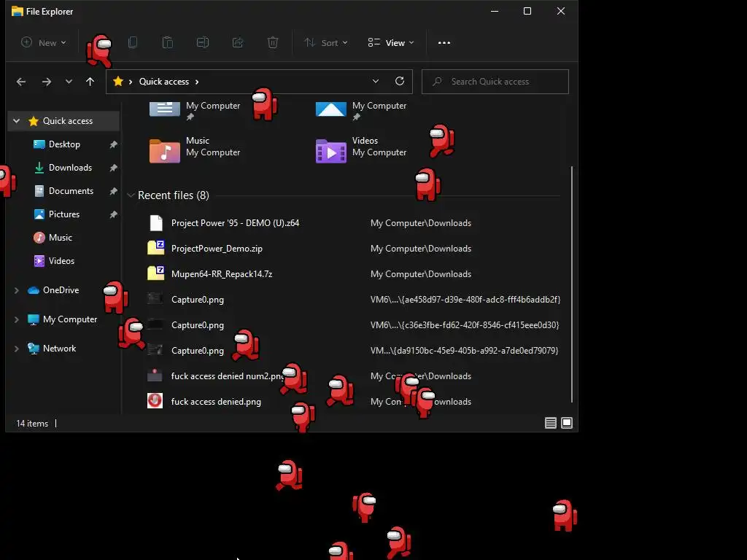Open the recent locations chevron
Viewport: 747px width, 560px height.
[x=69, y=82]
